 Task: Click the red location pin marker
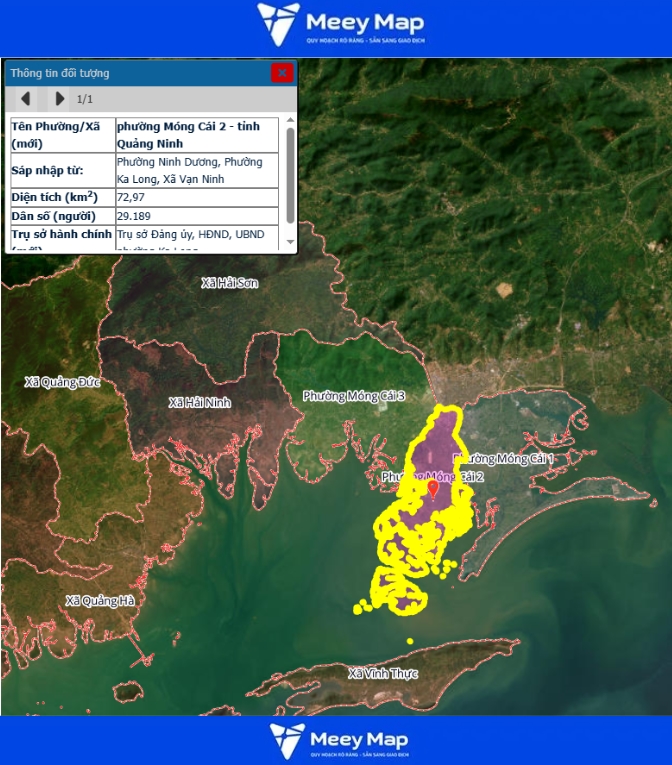coord(432,489)
